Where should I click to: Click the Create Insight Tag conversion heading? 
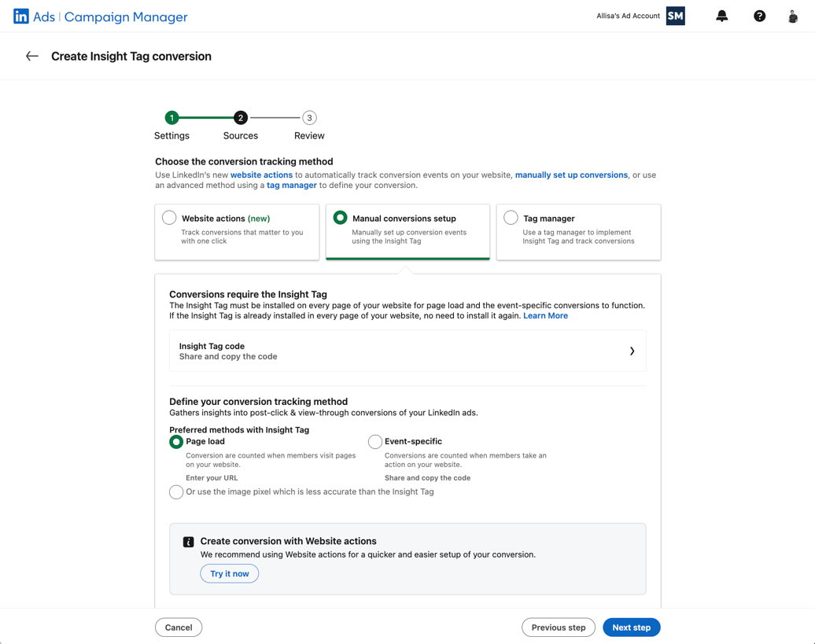tap(131, 56)
